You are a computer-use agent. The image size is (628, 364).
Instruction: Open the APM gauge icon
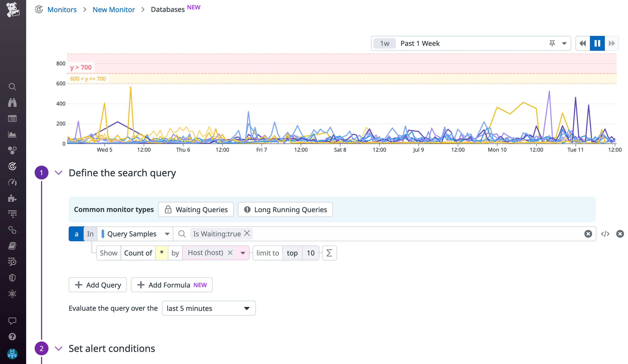click(13, 182)
